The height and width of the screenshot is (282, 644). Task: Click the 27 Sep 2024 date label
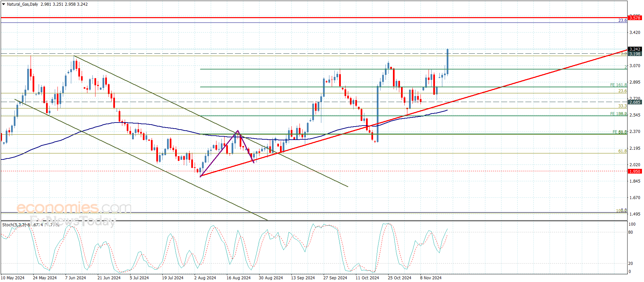335,278
